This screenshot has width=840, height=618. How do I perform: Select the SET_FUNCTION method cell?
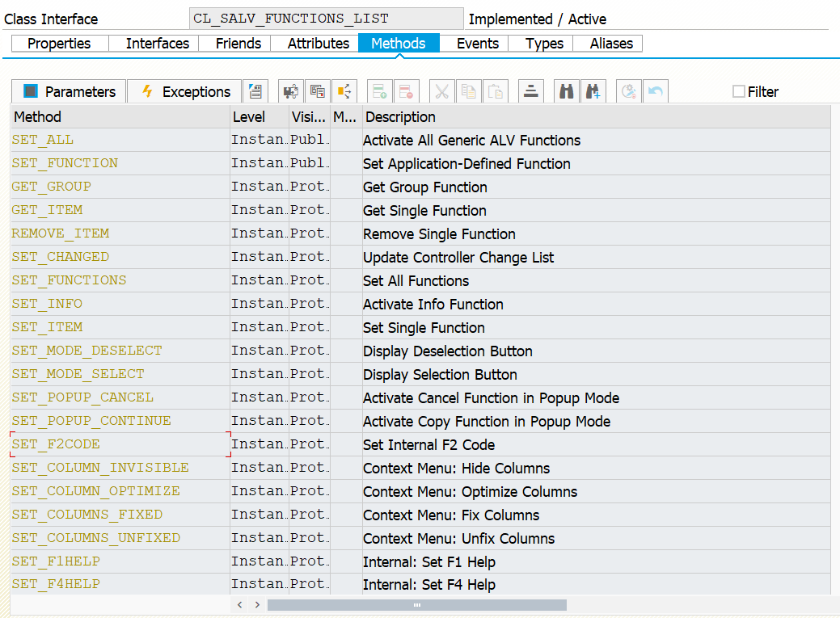pos(120,163)
